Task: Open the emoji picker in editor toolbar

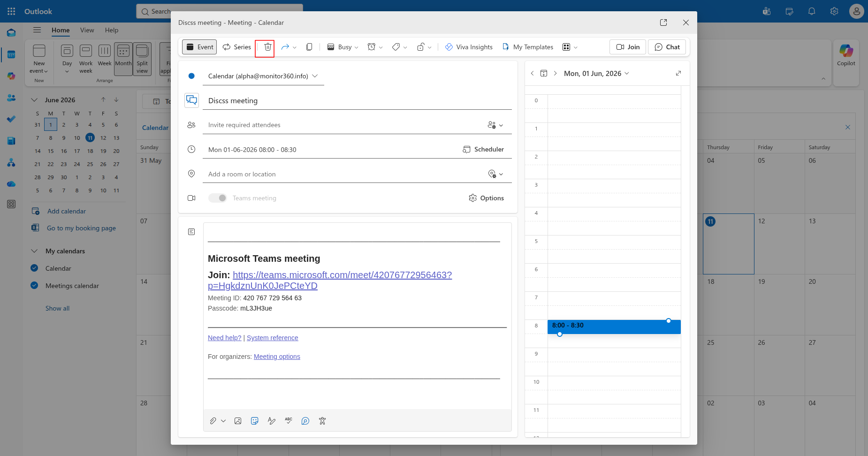Action: click(x=255, y=421)
